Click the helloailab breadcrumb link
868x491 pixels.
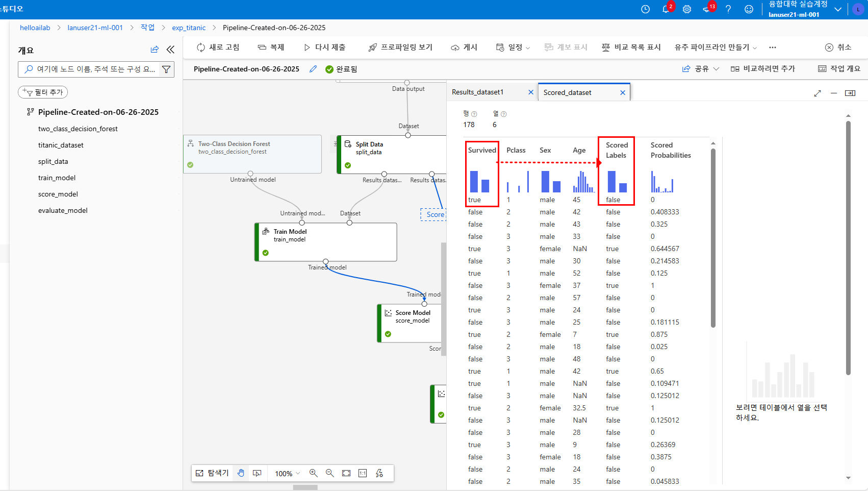pyautogui.click(x=35, y=27)
